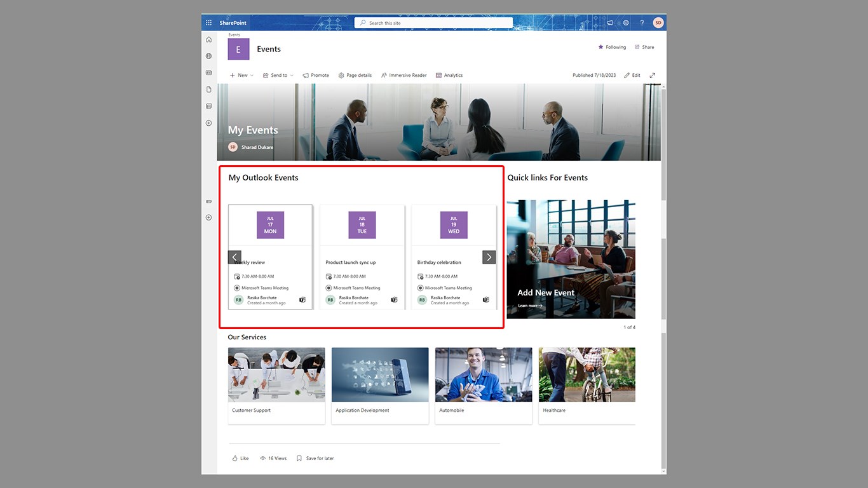The width and height of the screenshot is (868, 488).
Task: Click the Sharad Dukare author name
Action: 257,147
